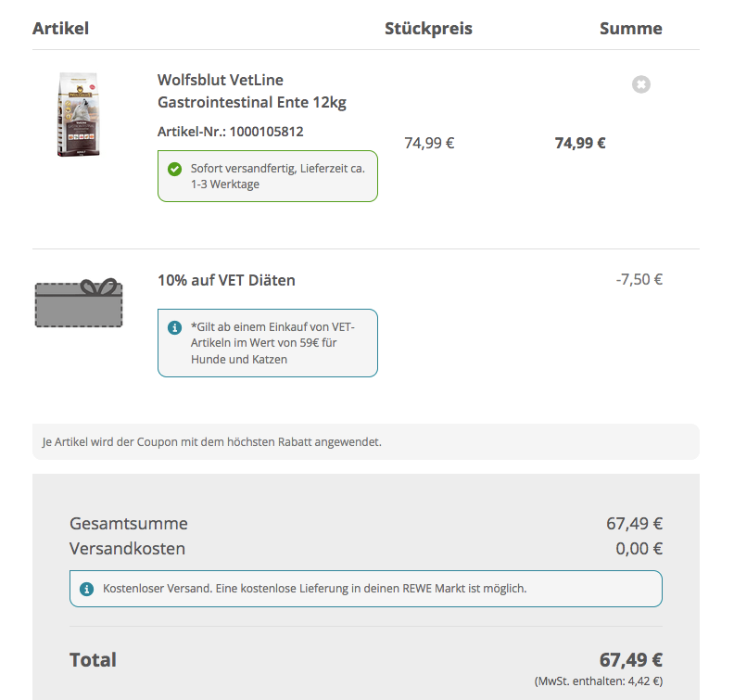Click the VET-Artikeln coupon condition note
The image size is (734, 700).
point(276,342)
